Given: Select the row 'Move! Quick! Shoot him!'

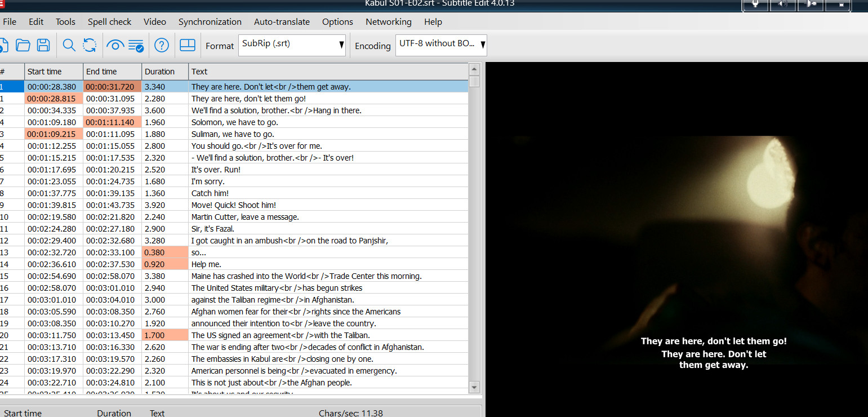Looking at the screenshot, I should (x=234, y=205).
